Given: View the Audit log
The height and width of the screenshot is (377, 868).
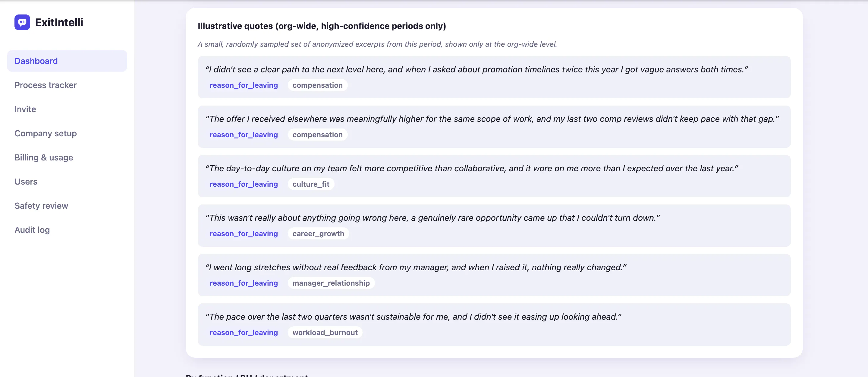Looking at the screenshot, I should 32,230.
